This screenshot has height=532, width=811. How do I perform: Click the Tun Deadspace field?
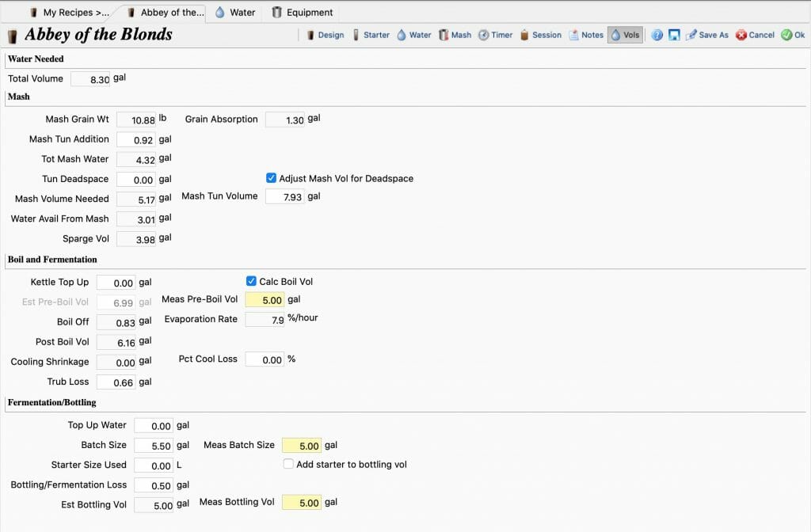coord(136,180)
